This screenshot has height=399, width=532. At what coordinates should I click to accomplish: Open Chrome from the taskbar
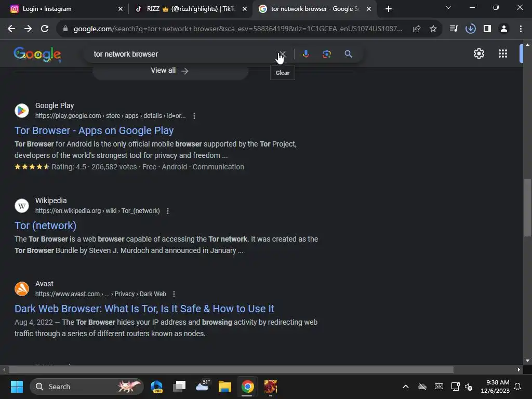(248, 387)
